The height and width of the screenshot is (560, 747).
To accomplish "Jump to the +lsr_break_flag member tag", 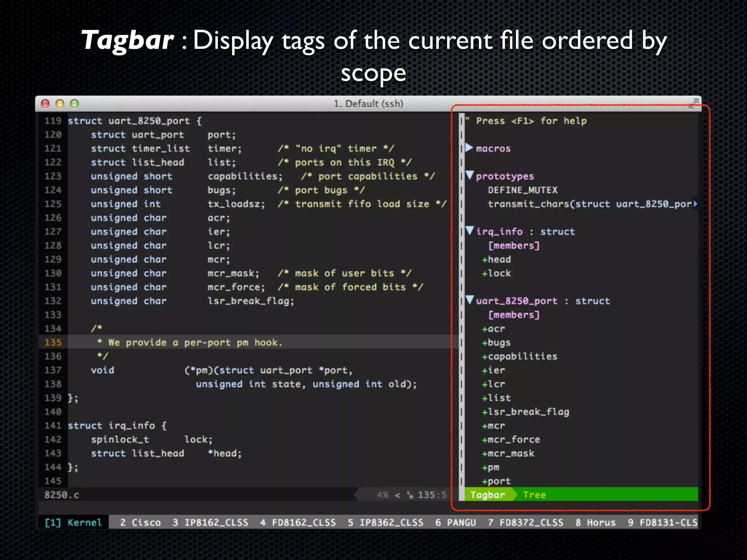I will point(526,412).
